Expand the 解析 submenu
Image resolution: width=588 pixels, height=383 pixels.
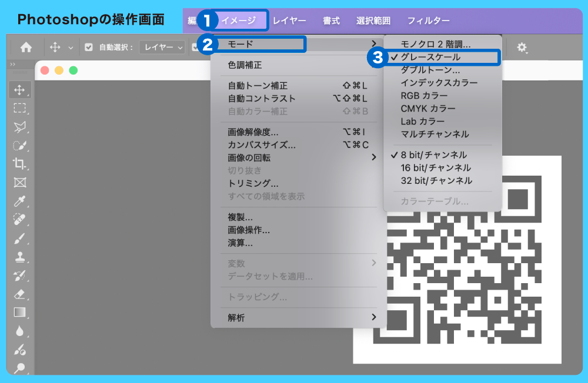click(298, 318)
